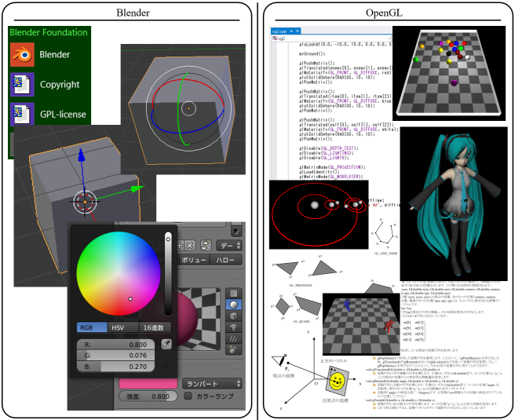Close the cg2.cpp editor tab
The image size is (515, 420).
[x=298, y=31]
